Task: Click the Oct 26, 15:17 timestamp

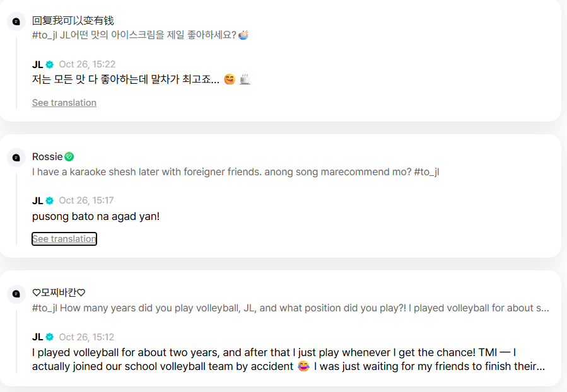Action: pos(86,201)
